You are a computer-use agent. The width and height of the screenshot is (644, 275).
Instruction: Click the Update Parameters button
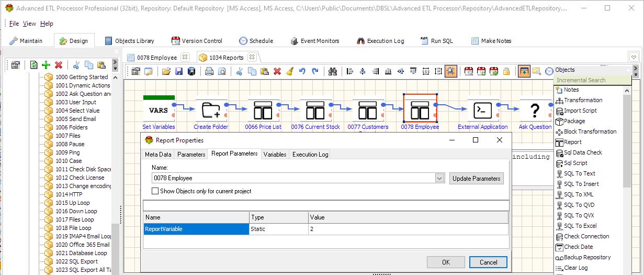(476, 179)
